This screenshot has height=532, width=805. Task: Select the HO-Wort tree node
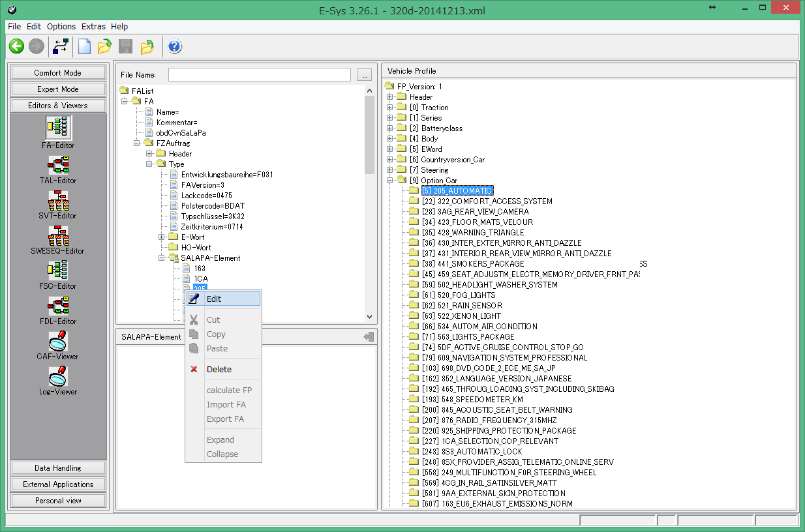196,248
